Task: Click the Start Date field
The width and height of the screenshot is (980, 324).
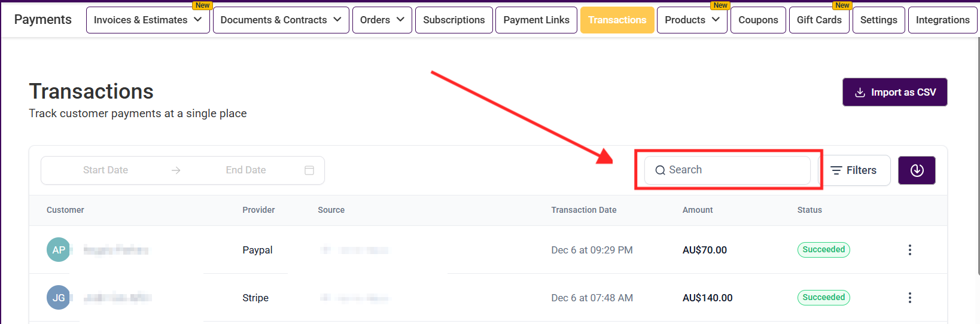Action: click(105, 170)
